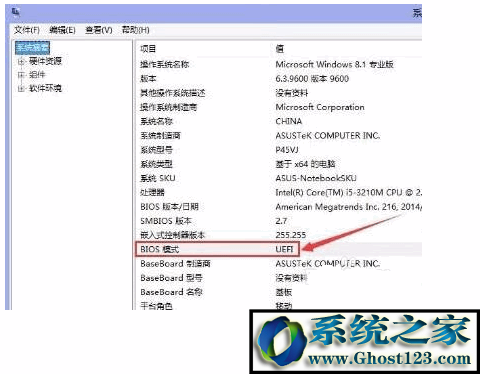Click the 基板 value
The height and width of the screenshot is (374, 480).
tap(284, 292)
